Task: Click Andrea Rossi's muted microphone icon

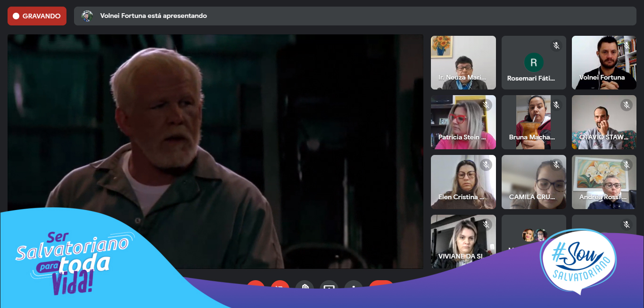Action: click(627, 165)
